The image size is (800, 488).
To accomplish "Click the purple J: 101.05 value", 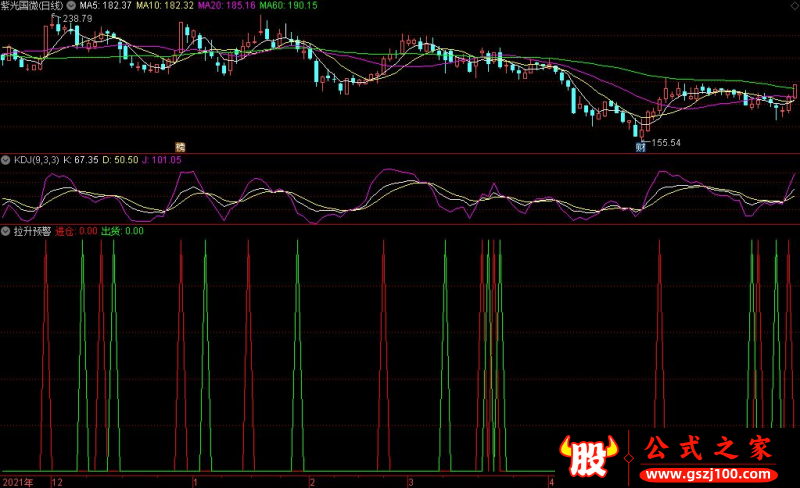I will [162, 160].
